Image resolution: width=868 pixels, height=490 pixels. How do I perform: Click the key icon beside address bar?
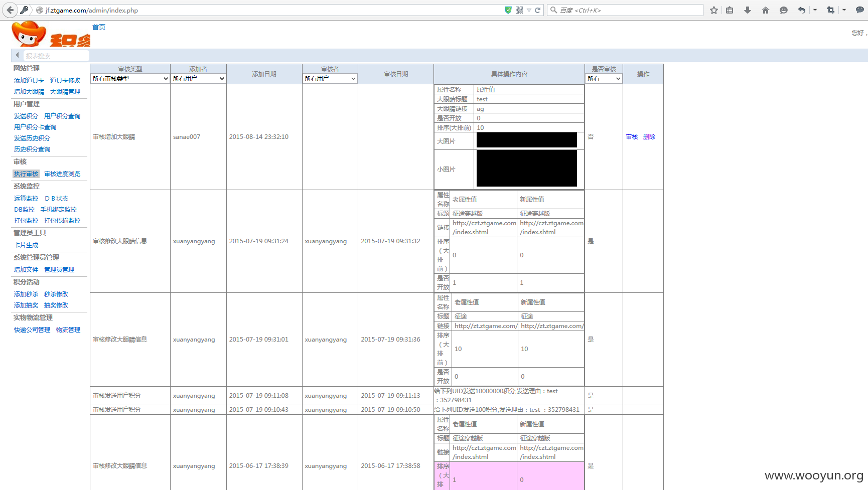click(x=24, y=10)
